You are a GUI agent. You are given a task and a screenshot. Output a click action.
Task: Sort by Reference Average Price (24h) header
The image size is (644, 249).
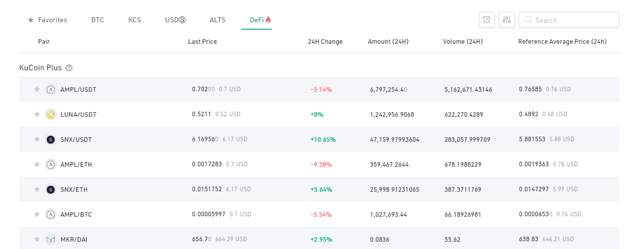coord(562,42)
